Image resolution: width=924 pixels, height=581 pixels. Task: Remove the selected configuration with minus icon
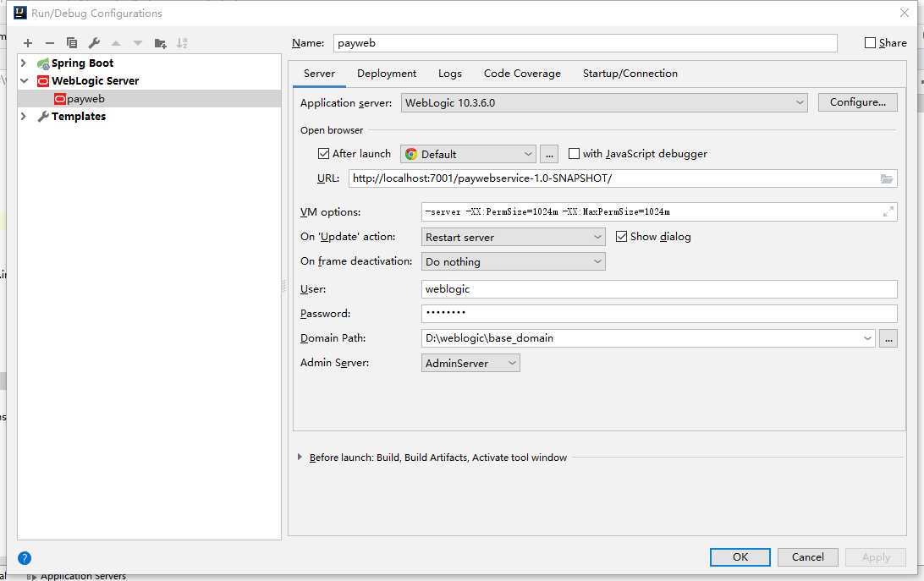(49, 43)
